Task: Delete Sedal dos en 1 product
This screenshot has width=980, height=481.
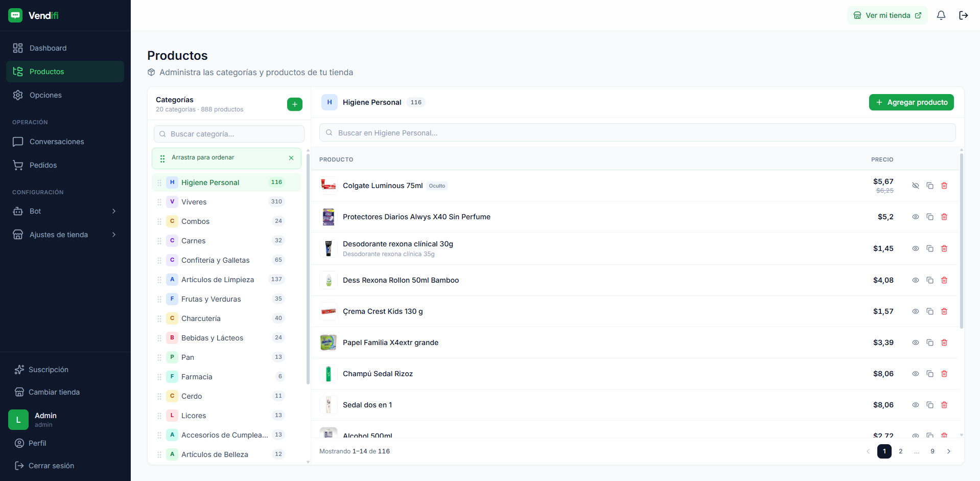Action: [x=944, y=405]
